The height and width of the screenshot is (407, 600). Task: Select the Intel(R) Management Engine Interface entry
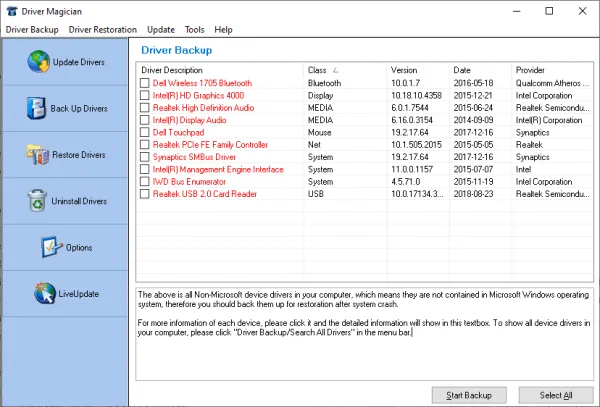click(218, 169)
